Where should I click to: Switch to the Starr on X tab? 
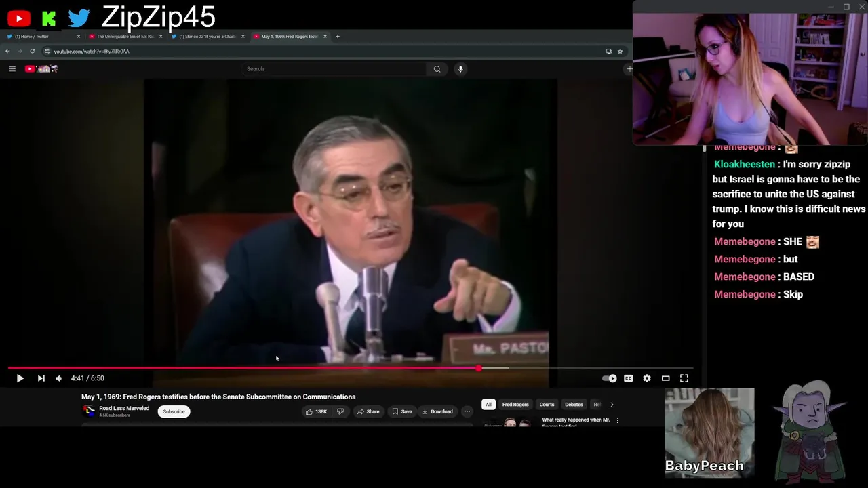point(206,36)
